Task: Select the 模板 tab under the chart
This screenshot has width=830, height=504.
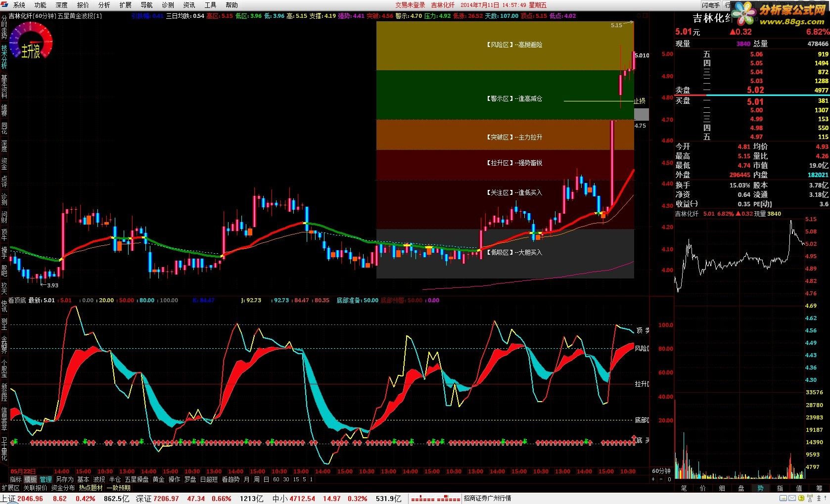Action: pyautogui.click(x=31, y=479)
